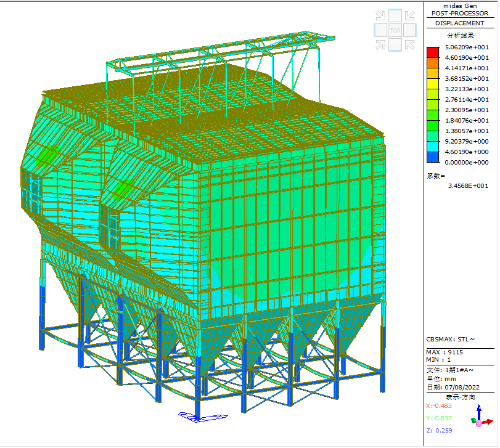
Task: Click the lower-left diagonal view arrow
Action: [380, 45]
